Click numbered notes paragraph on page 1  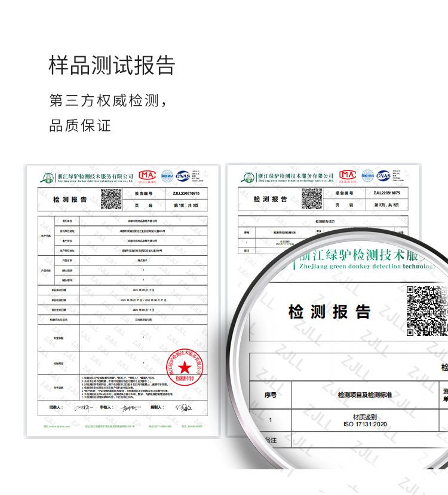pyautogui.click(x=127, y=387)
